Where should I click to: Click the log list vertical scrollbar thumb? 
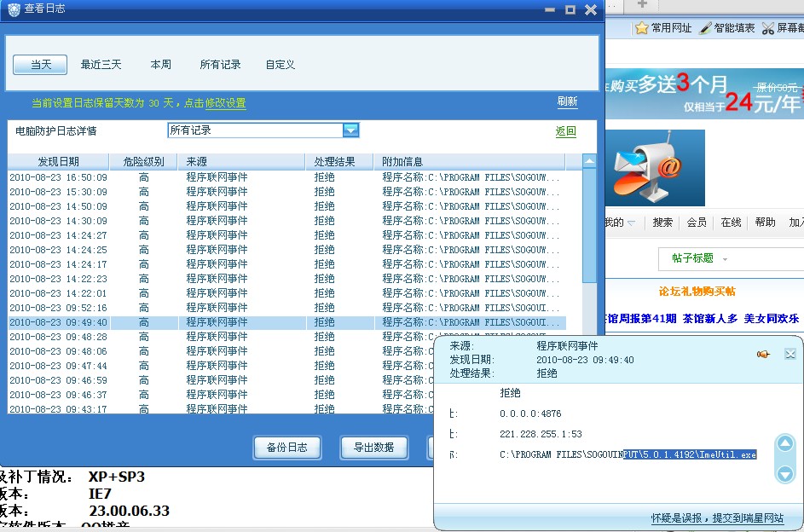tap(590, 226)
